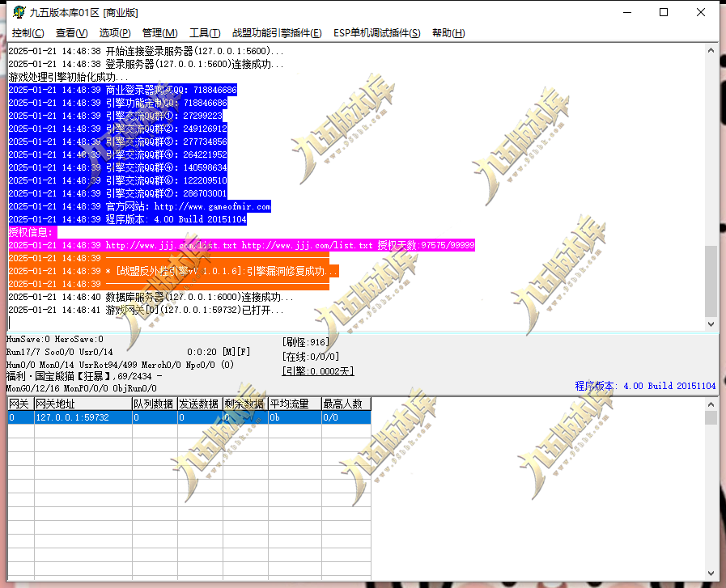Image resolution: width=726 pixels, height=588 pixels.
Task: Click the 游戏网关[0] 已打开 log line
Action: tap(146, 310)
